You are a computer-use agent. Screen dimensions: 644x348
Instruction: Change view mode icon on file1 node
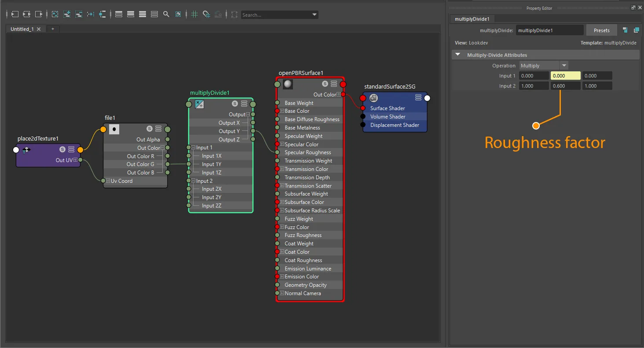158,129
